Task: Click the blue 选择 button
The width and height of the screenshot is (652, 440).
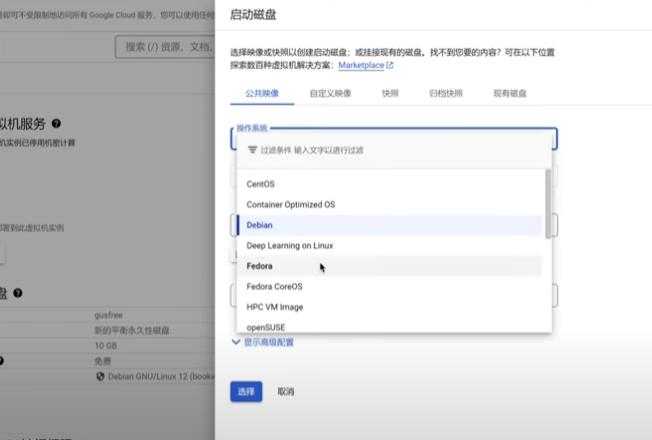Action: tap(246, 392)
